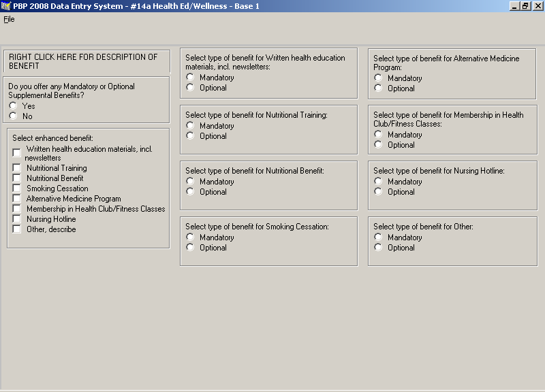Choose Mandatory for Other benefit type
Screen dimensions: 545x392
(378, 237)
